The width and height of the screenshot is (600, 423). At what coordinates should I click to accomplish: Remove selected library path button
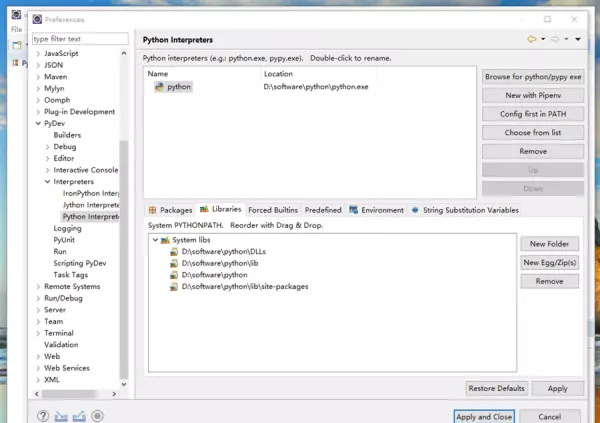pyautogui.click(x=549, y=281)
